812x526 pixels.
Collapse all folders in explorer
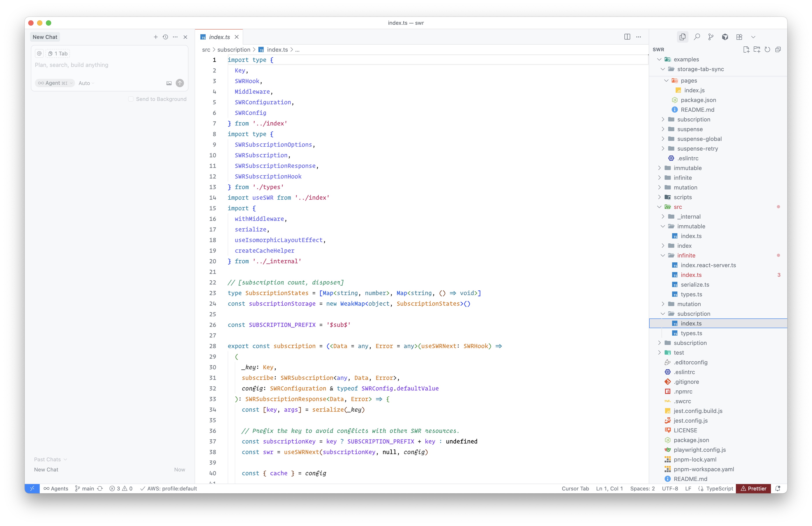click(778, 49)
